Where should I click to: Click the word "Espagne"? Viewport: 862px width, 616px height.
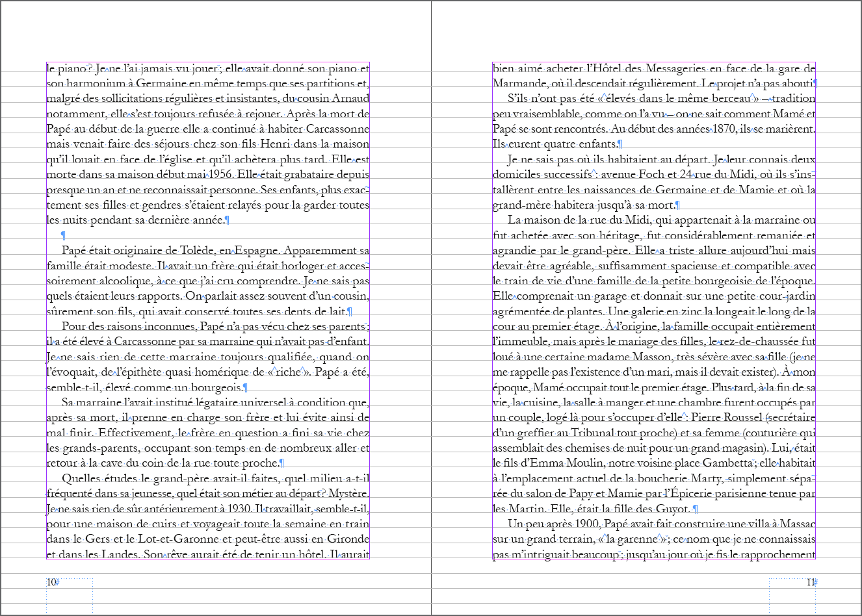[x=257, y=250]
